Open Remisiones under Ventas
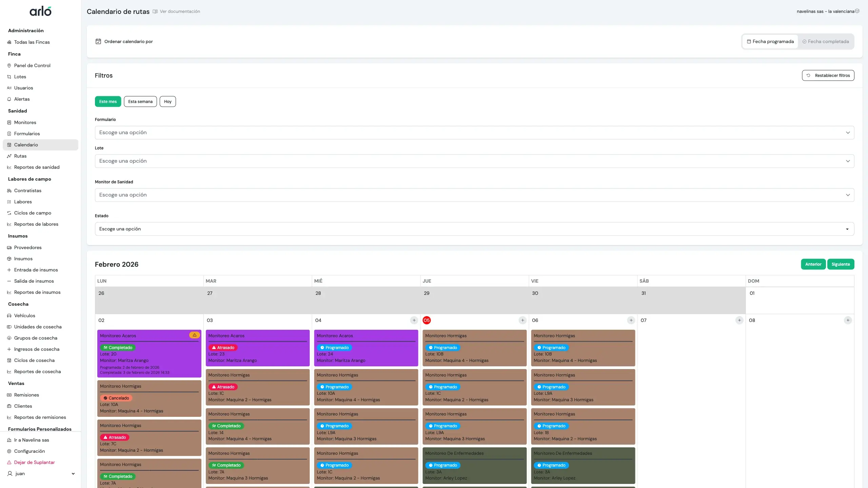The height and width of the screenshot is (488, 868). (x=26, y=395)
